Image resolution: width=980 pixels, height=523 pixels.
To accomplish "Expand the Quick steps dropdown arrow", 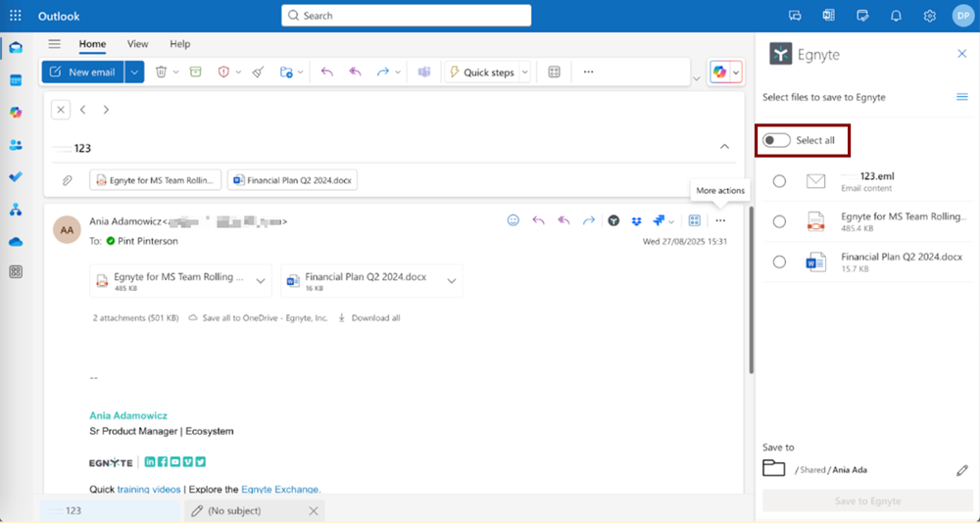I will 524,72.
